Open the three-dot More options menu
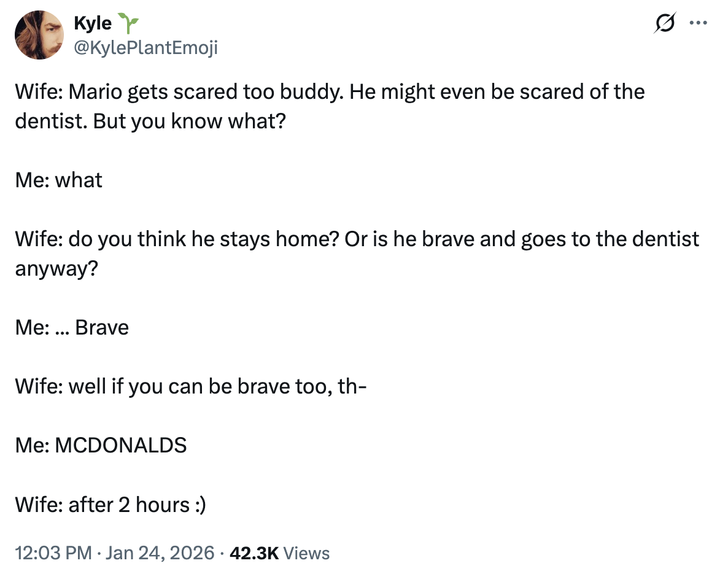This screenshot has width=728, height=582. click(x=699, y=24)
